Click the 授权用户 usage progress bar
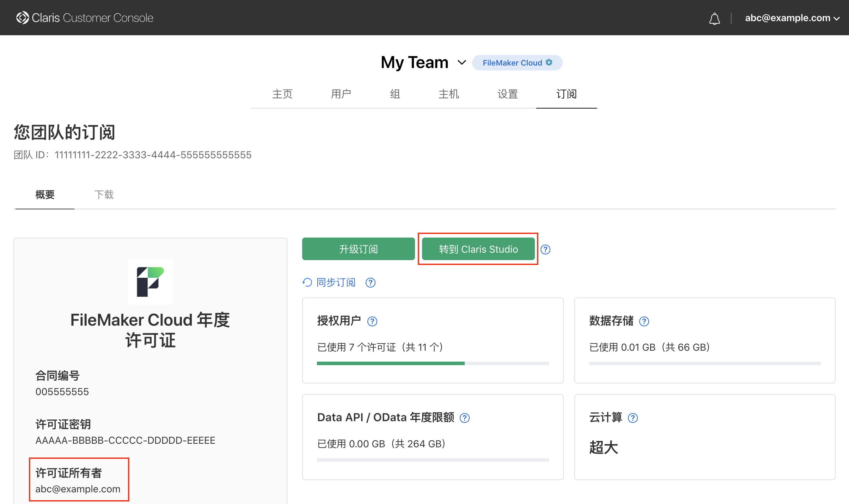Image resolution: width=849 pixels, height=504 pixels. click(x=433, y=363)
